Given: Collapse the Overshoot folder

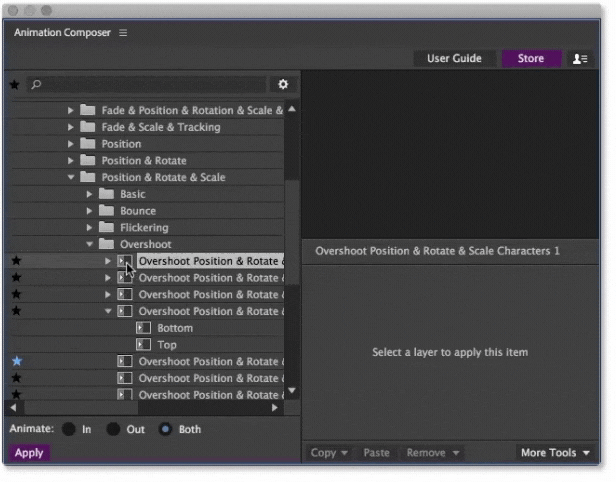Looking at the screenshot, I should [x=90, y=244].
